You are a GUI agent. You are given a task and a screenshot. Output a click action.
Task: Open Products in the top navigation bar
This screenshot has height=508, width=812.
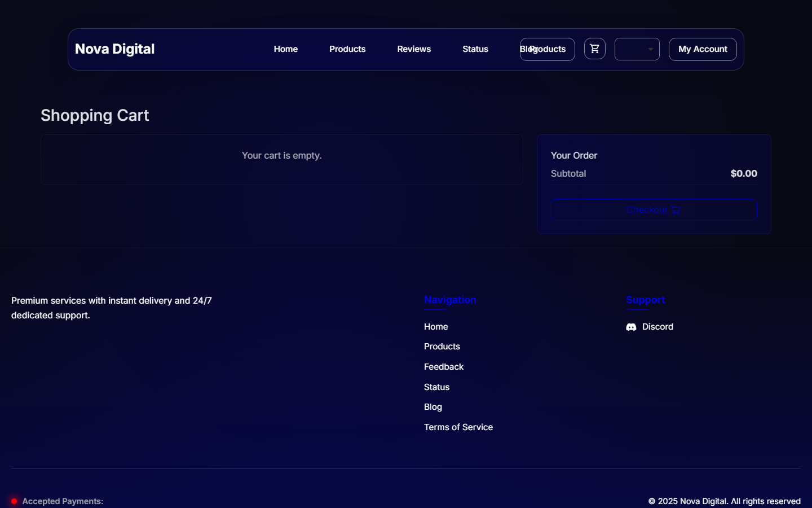[347, 49]
